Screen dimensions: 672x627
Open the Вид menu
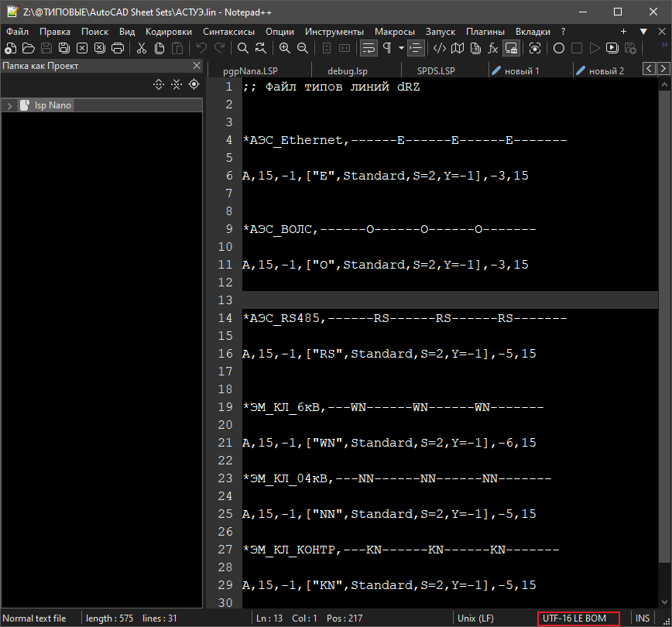[x=127, y=32]
